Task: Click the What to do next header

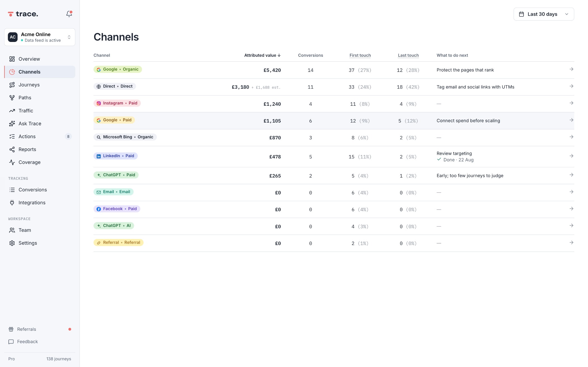Action: 452,55
